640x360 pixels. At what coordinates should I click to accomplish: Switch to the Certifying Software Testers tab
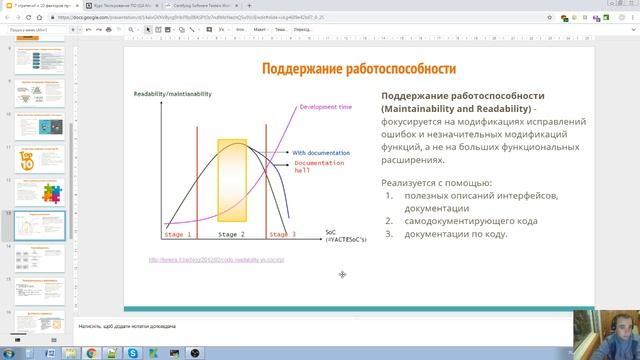[201, 6]
